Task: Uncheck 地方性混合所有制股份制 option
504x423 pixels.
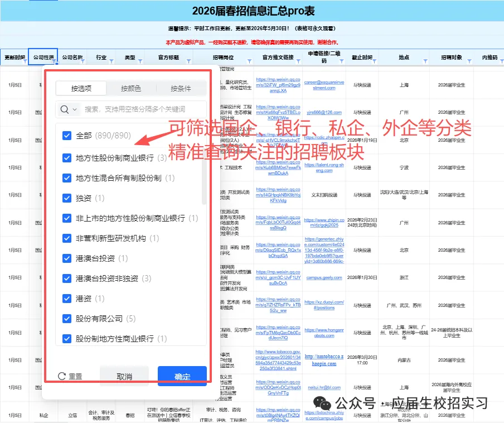Action: point(67,178)
